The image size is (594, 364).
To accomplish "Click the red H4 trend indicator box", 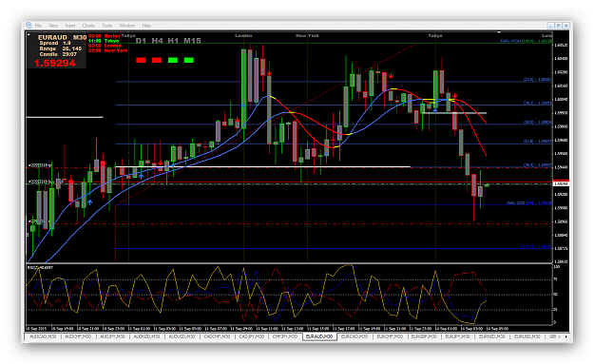I will (157, 60).
